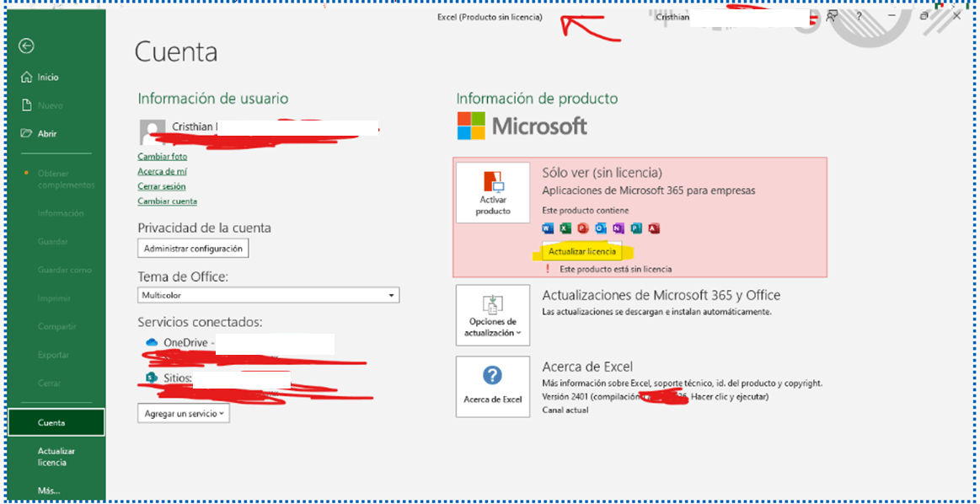
Task: Click the Excel app icon
Action: 565,228
